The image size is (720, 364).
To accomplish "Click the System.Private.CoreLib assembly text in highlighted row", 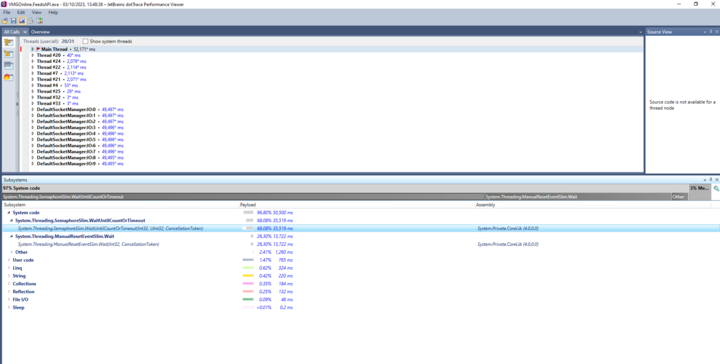I will coord(508,228).
